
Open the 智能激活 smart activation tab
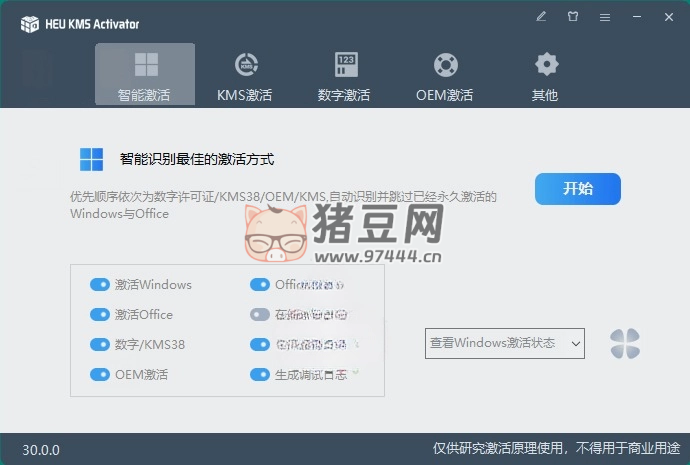click(145, 75)
